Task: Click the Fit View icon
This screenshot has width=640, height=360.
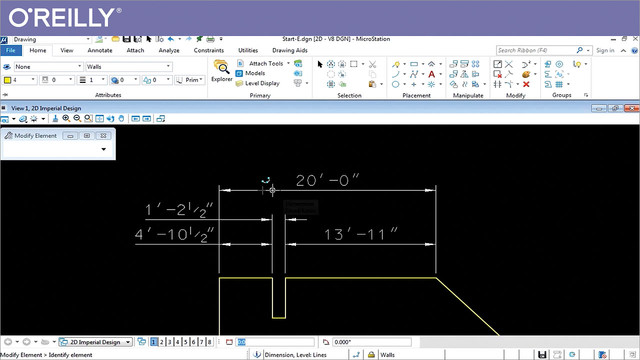Action: (x=99, y=119)
